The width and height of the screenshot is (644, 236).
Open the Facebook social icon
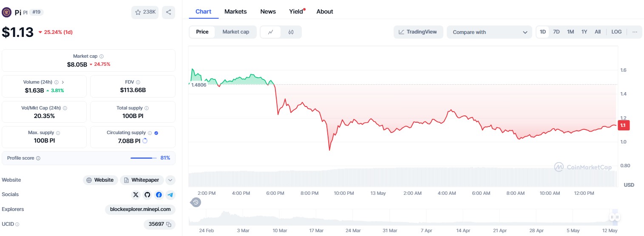159,195
